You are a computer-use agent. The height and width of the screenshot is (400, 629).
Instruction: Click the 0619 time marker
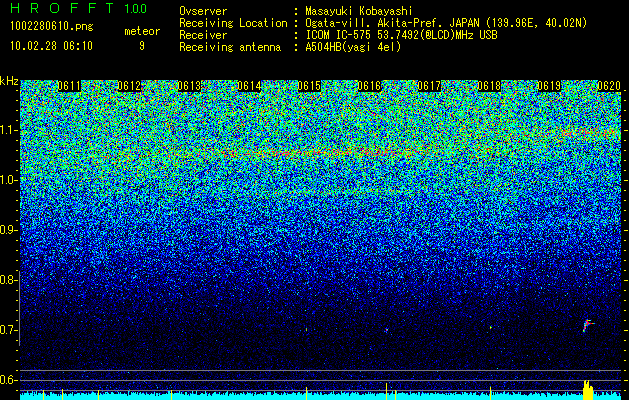click(x=549, y=86)
